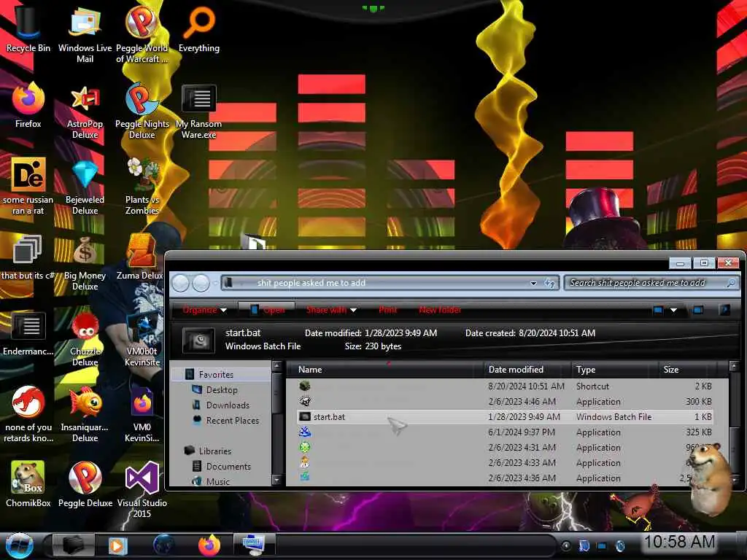The width and height of the screenshot is (747, 560).
Task: Open the help icon in Explorer toolbar
Action: pyautogui.click(x=724, y=310)
